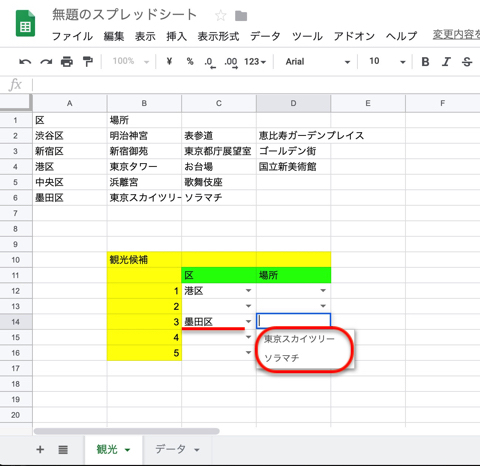Toggle italic formatting
The width and height of the screenshot is (480, 466).
pyautogui.click(x=446, y=62)
